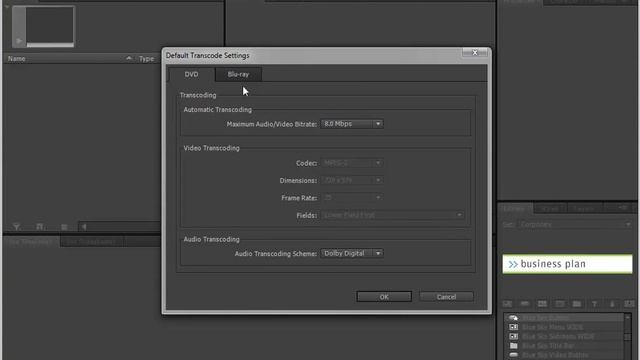This screenshot has width=640, height=360.
Task: Click the funnel filter icon in Project panel
Action: click(17, 227)
